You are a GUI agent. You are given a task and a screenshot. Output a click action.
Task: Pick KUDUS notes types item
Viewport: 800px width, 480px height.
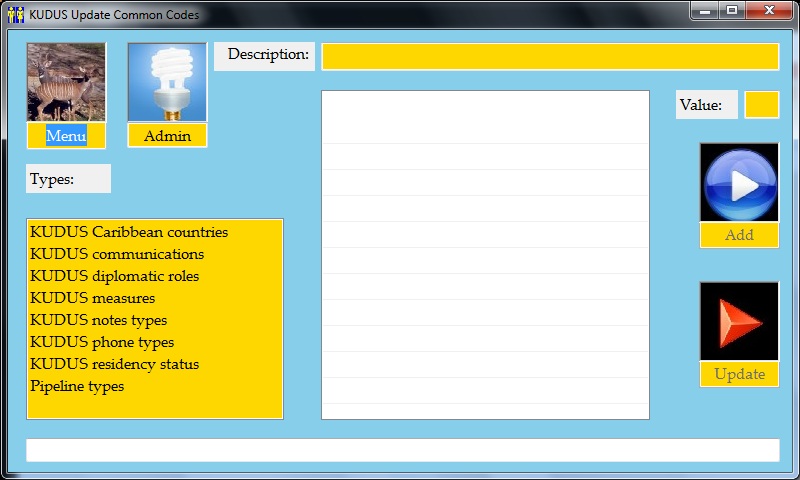pos(98,320)
